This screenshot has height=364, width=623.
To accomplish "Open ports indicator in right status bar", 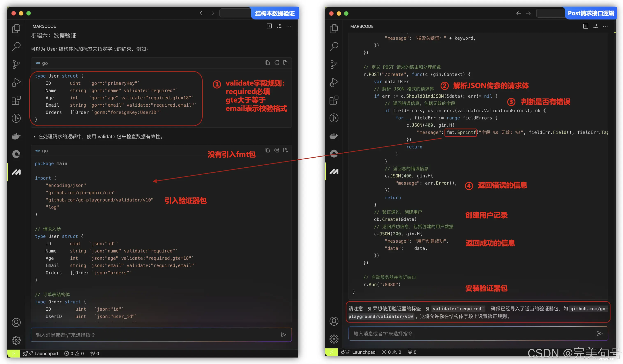I will [412, 352].
